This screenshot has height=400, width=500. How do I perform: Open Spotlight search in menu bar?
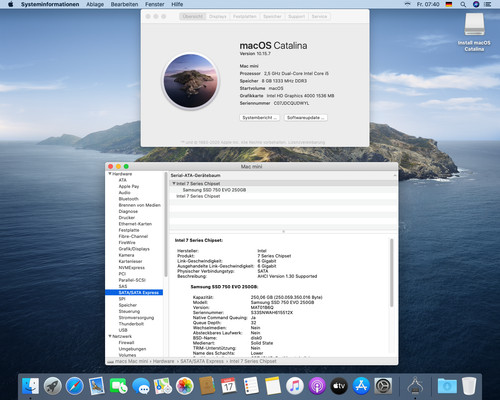[463, 4]
